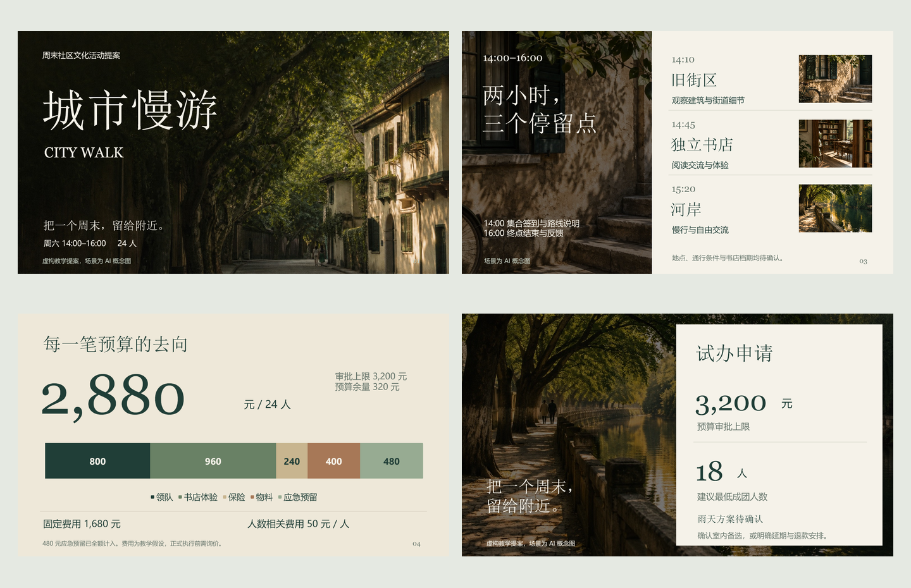Select the 两小时，三个停留点 heading
Viewport: 911px width, 588px height.
pyautogui.click(x=540, y=109)
